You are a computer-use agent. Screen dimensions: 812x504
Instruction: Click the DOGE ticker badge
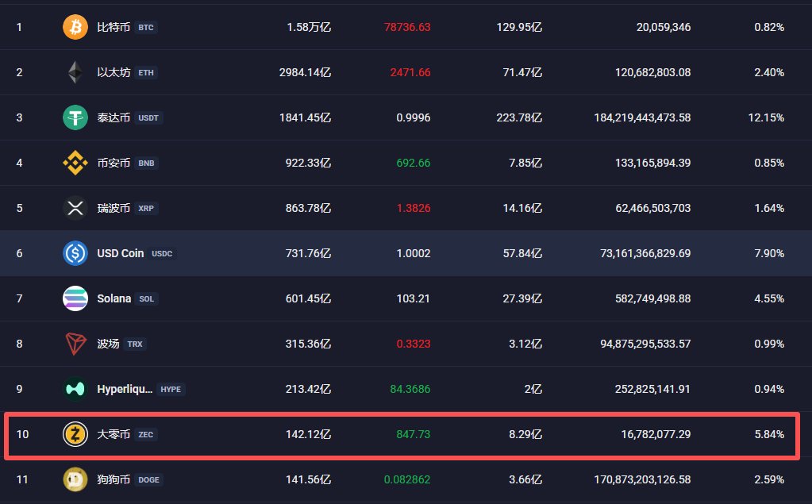point(149,480)
